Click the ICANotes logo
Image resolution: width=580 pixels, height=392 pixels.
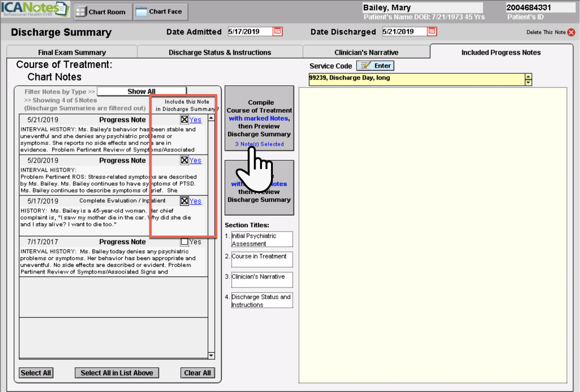click(34, 9)
